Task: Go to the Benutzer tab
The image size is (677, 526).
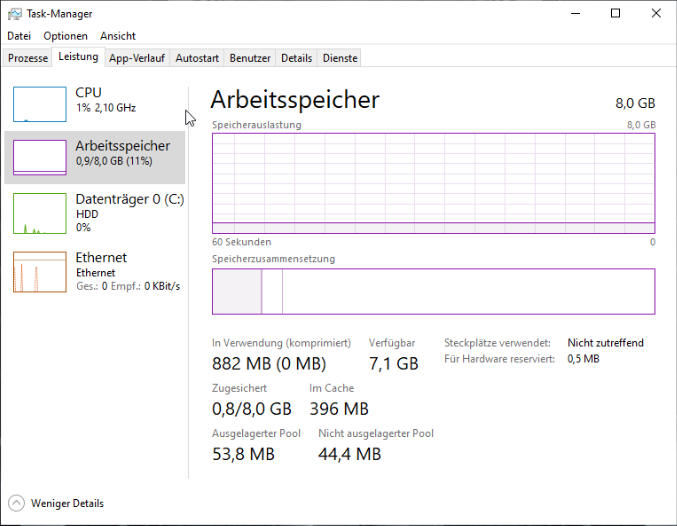Action: [250, 58]
